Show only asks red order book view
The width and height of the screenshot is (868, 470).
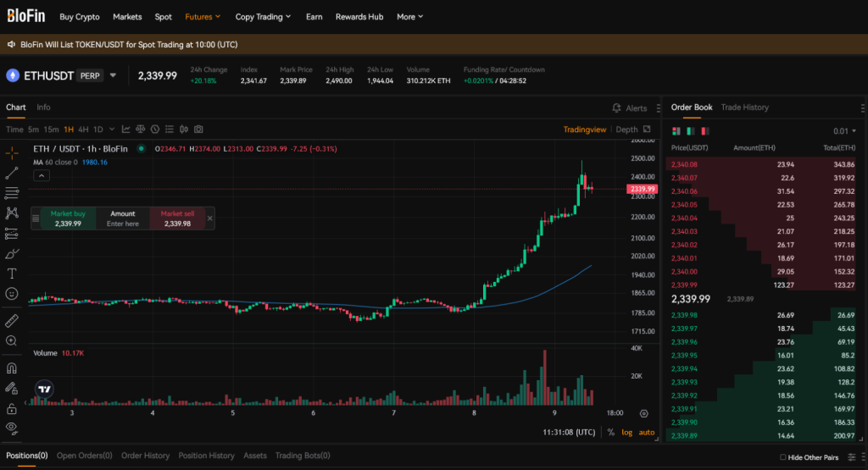pyautogui.click(x=704, y=131)
